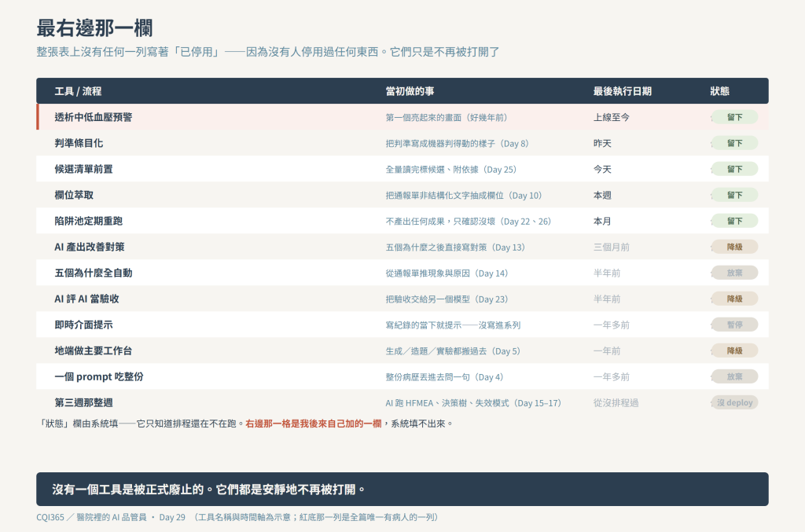Click the 留下 badge for 判準條目化
The image size is (805, 532).
coord(734,143)
